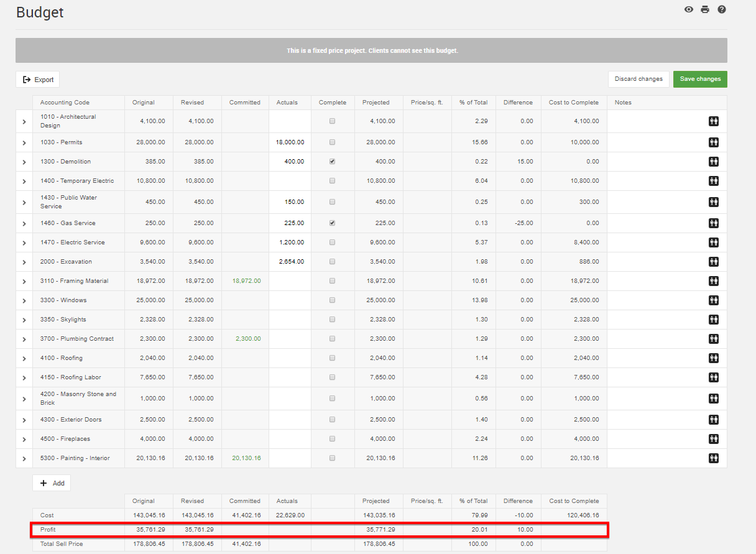Click people icon on Roofing Labor row
The width and height of the screenshot is (756, 554).
coord(714,377)
